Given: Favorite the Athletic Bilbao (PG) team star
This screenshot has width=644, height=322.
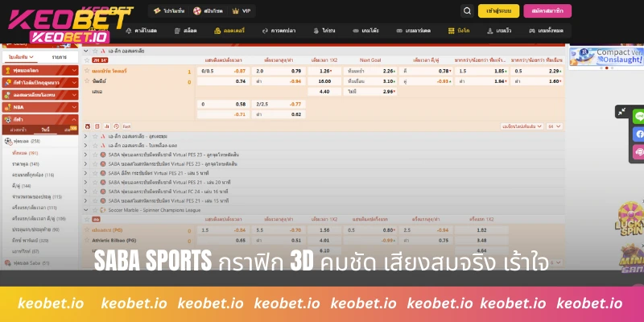Looking at the screenshot, I should coord(87,240).
